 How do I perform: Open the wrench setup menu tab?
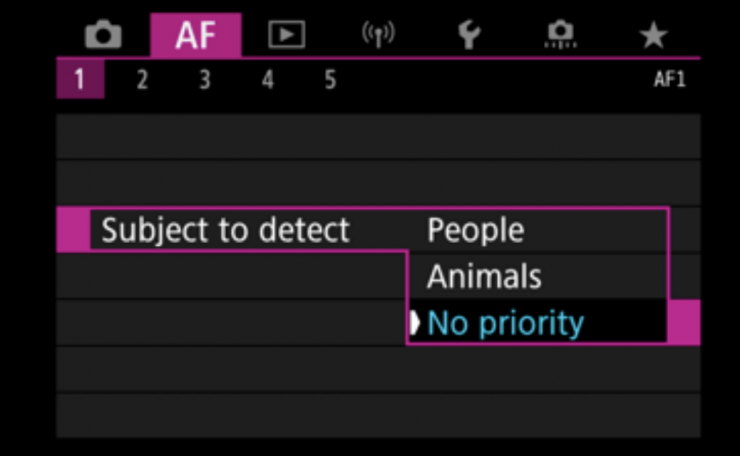pos(468,36)
